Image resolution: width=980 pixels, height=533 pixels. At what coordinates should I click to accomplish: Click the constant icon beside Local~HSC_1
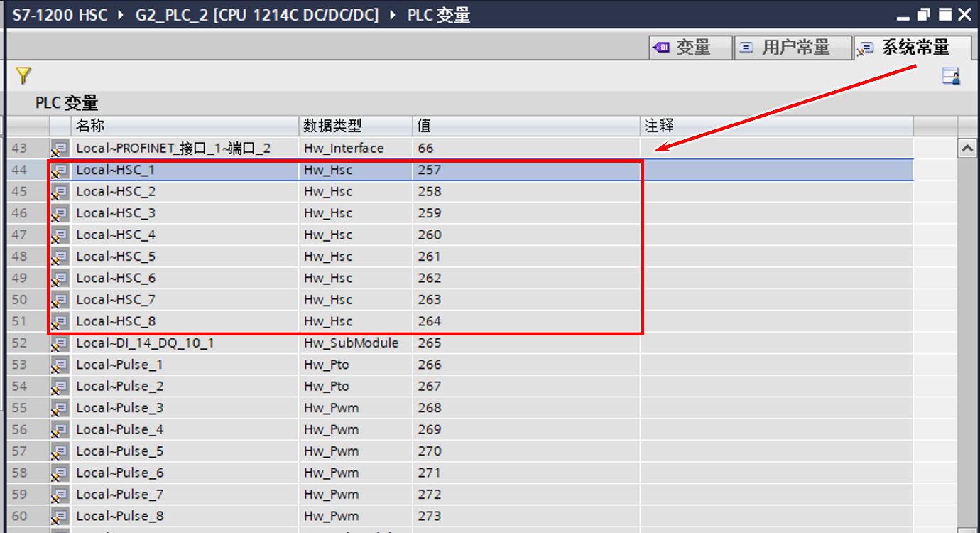click(60, 171)
